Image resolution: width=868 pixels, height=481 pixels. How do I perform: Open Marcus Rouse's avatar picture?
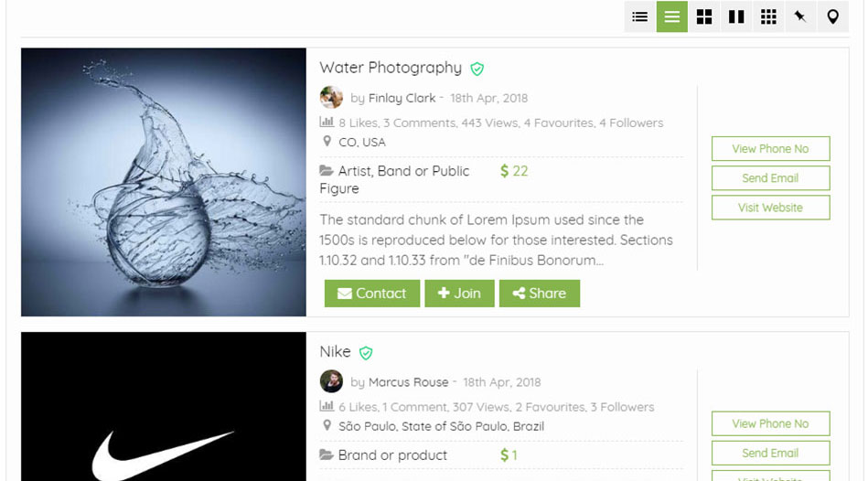pyautogui.click(x=331, y=381)
